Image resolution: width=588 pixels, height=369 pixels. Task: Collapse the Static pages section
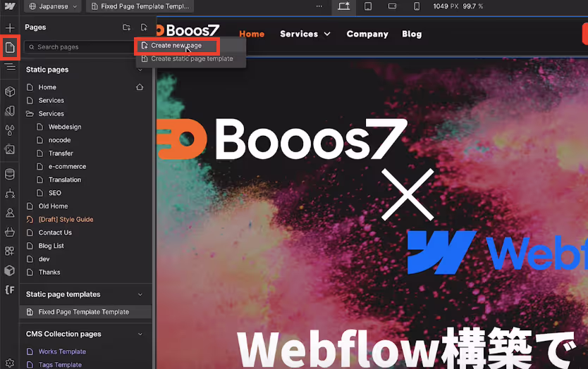click(140, 70)
